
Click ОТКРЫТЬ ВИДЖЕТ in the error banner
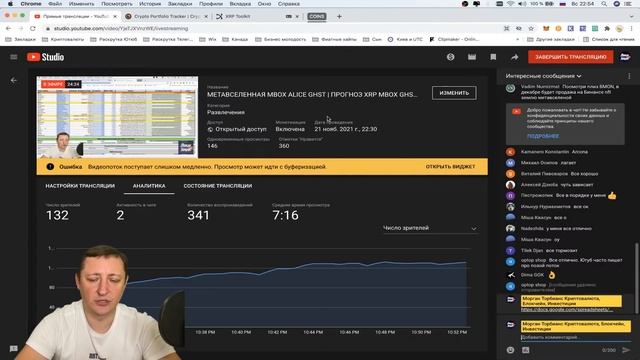(x=450, y=167)
